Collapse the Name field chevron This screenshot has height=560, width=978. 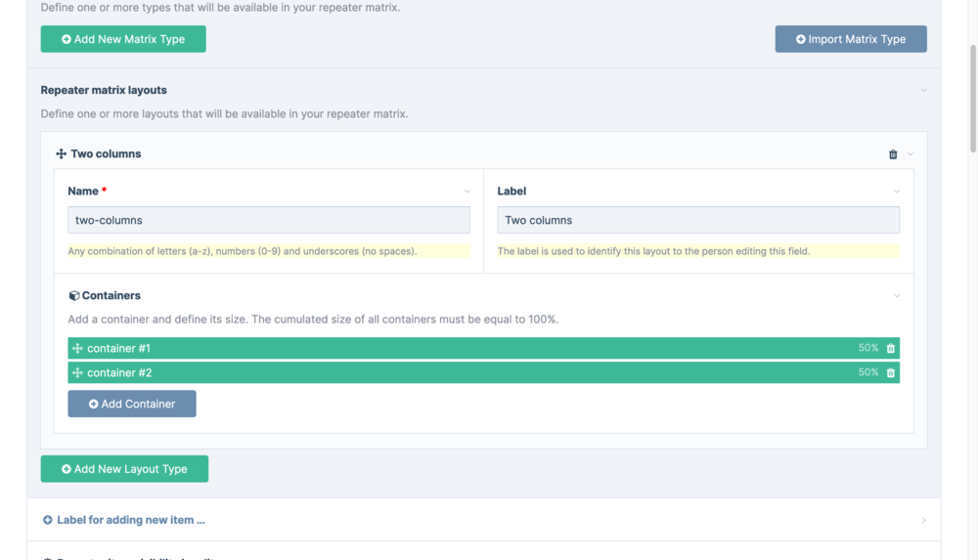[x=467, y=192]
